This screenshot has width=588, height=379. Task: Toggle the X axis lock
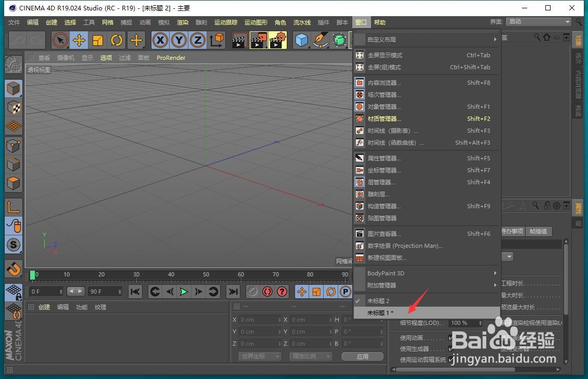pos(160,40)
